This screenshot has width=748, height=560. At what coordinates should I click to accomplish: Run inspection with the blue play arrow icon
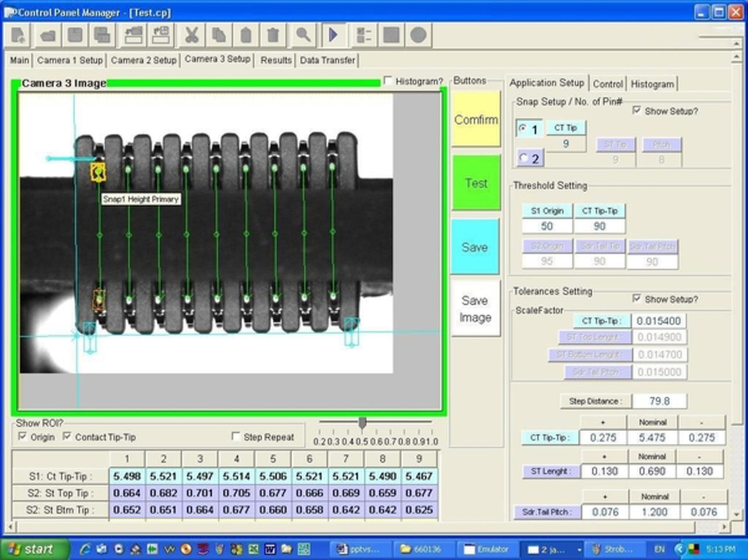334,35
